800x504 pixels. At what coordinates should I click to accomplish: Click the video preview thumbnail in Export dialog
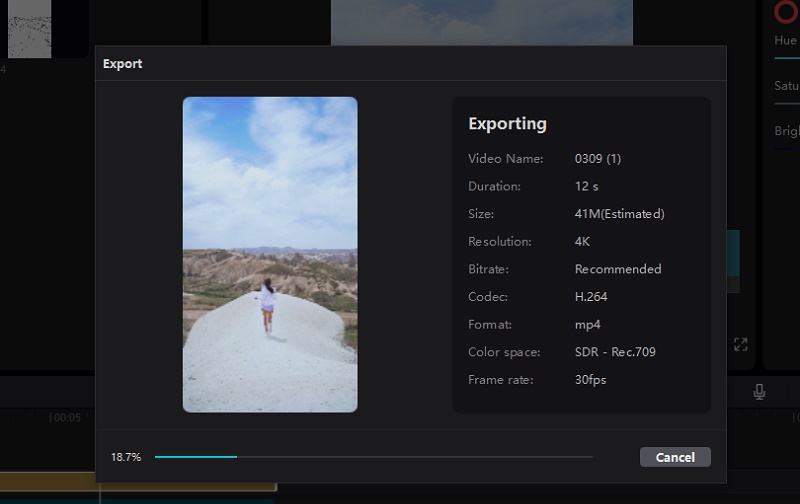(270, 255)
